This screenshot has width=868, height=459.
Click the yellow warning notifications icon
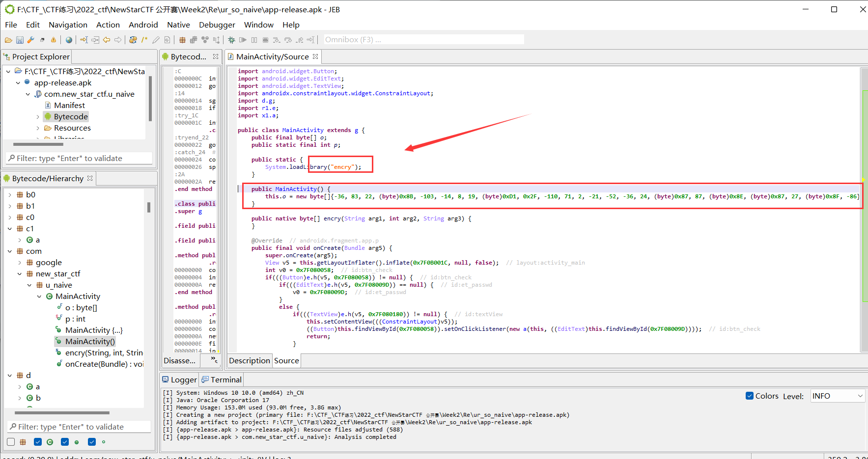point(54,40)
